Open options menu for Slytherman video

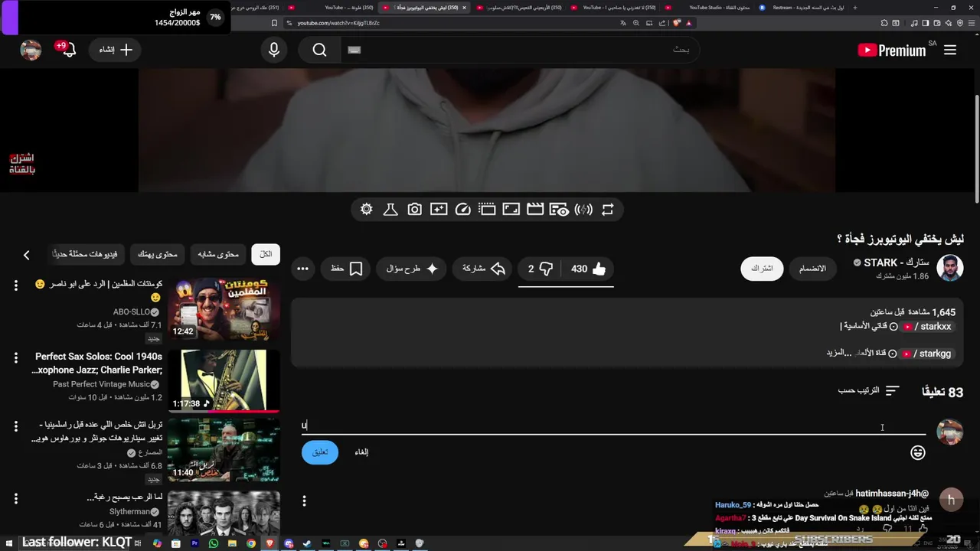(x=15, y=498)
